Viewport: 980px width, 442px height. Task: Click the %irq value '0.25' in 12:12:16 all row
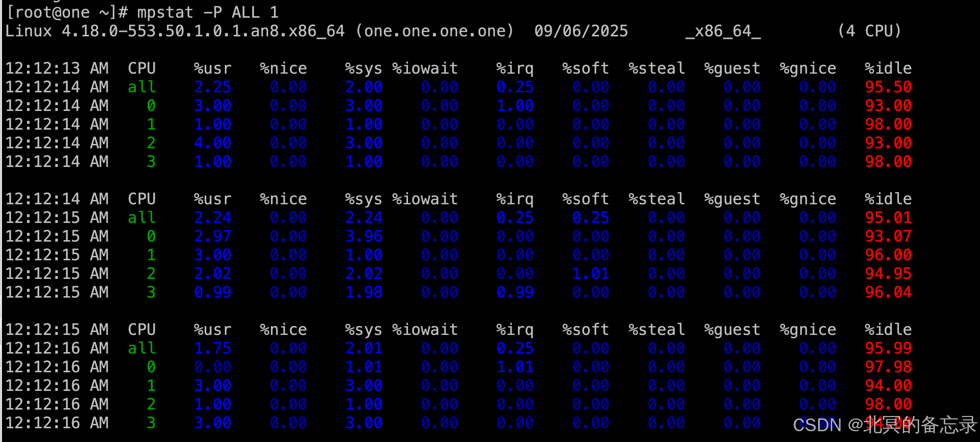pyautogui.click(x=515, y=348)
